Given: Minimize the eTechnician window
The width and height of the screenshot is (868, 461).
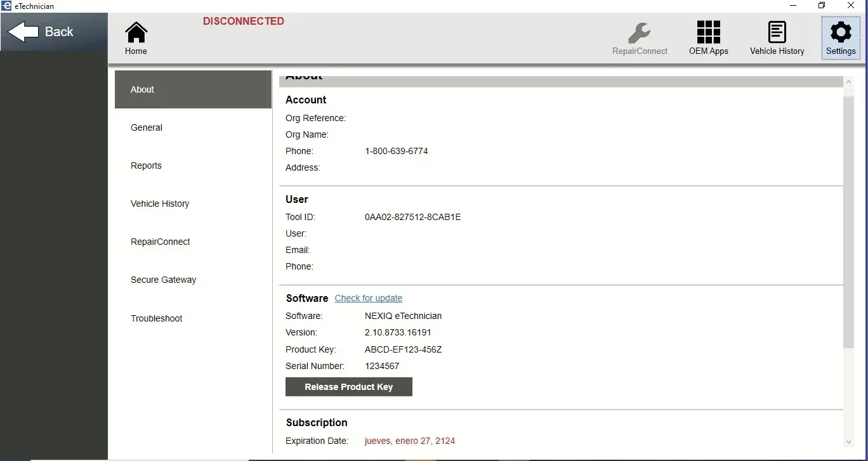Looking at the screenshot, I should pyautogui.click(x=794, y=6).
